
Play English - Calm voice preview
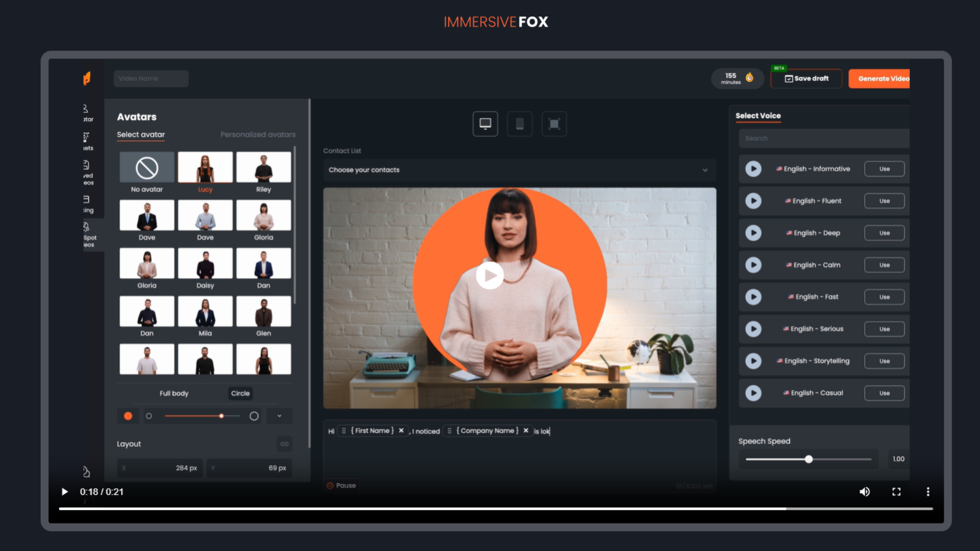tap(753, 265)
